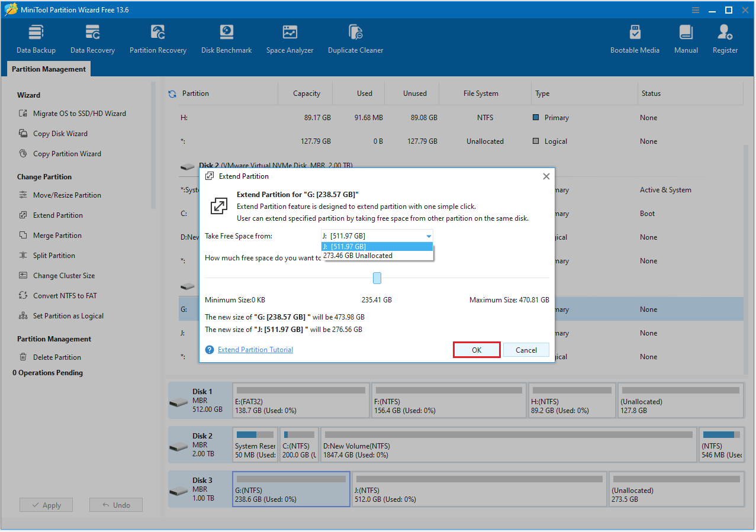
Task: Open the Extend Partition Tutorial link
Action: [x=255, y=349]
